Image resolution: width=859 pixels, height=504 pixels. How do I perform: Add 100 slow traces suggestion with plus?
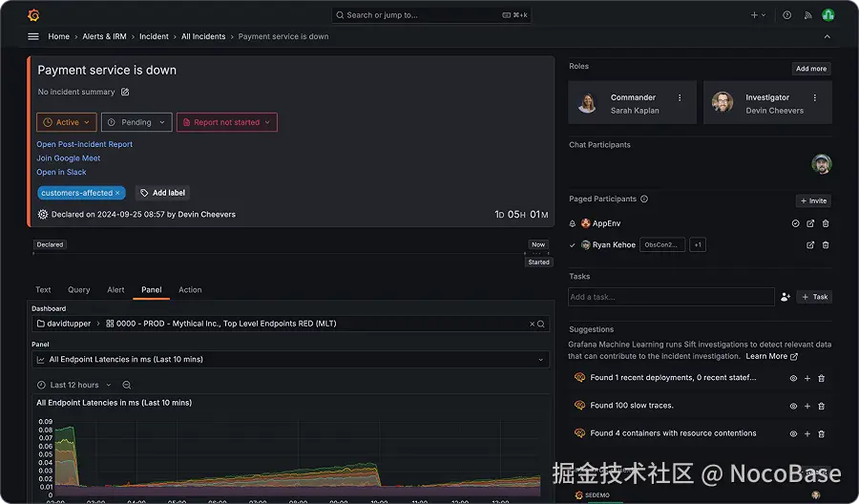pyautogui.click(x=807, y=406)
